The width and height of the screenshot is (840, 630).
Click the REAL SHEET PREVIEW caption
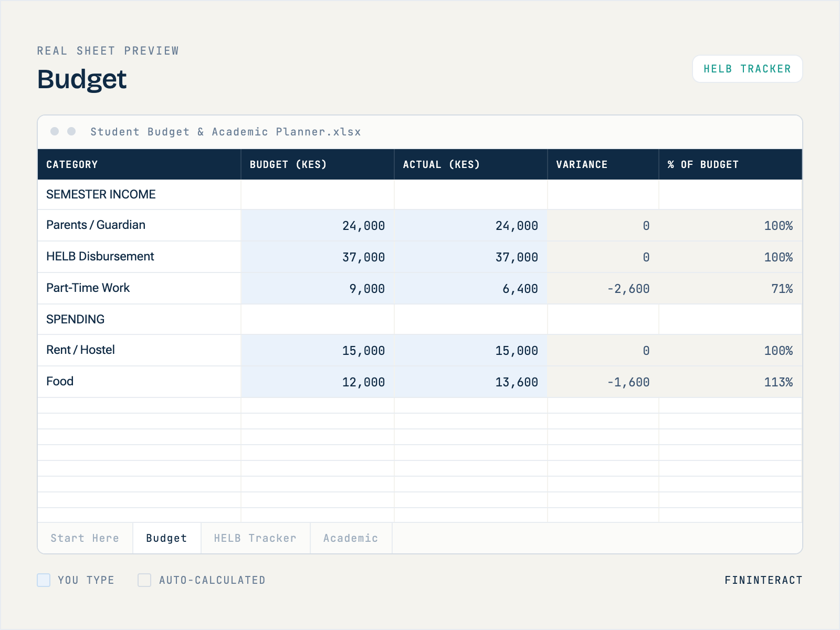point(108,51)
